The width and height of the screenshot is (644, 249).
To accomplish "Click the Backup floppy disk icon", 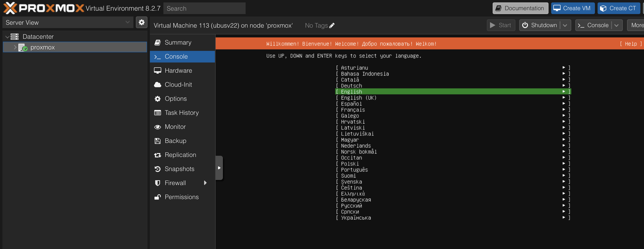I will (x=158, y=141).
